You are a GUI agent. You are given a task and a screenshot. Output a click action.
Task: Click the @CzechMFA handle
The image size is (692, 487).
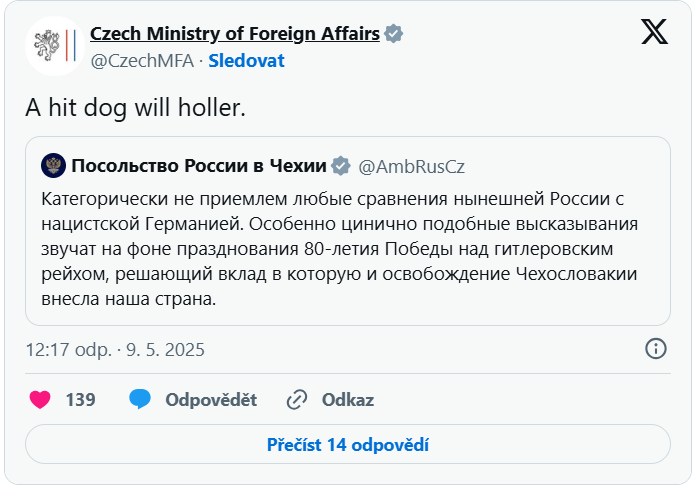(x=142, y=61)
